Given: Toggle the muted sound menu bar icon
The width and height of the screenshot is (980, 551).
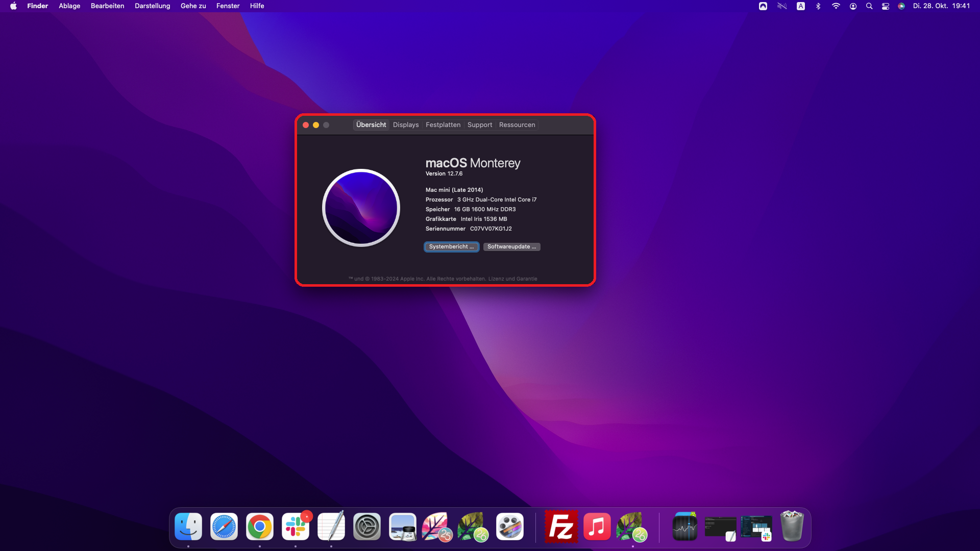Looking at the screenshot, I should tap(782, 6).
